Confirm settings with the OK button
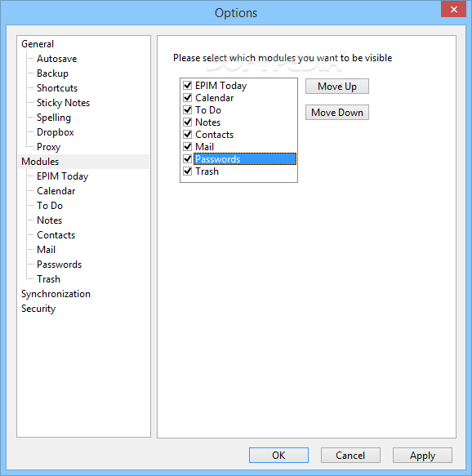 tap(278, 455)
